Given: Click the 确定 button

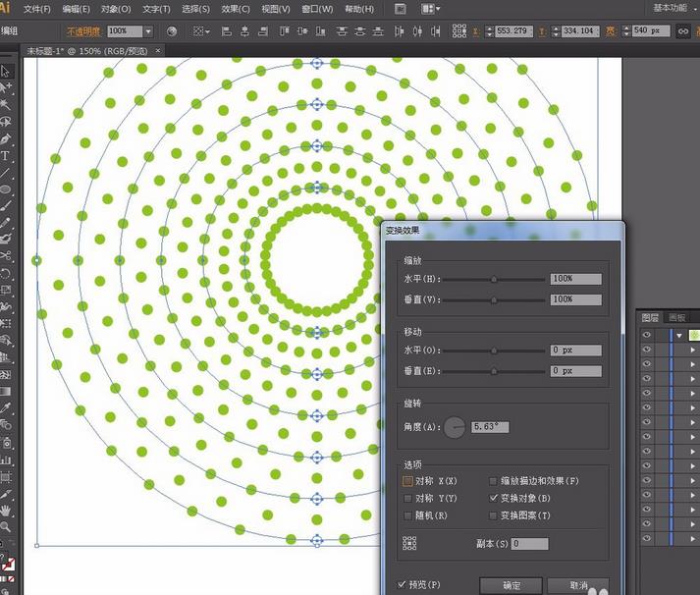Looking at the screenshot, I should [x=512, y=585].
